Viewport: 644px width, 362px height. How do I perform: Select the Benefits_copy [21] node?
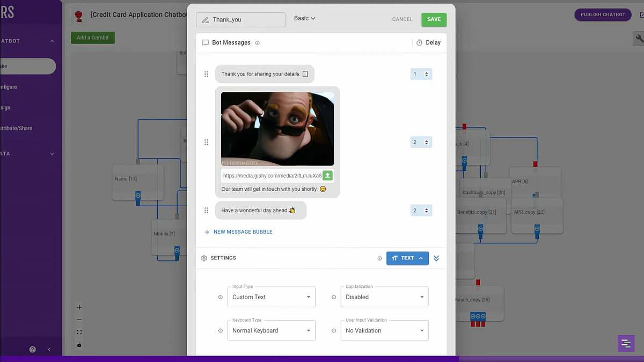pyautogui.click(x=480, y=215)
